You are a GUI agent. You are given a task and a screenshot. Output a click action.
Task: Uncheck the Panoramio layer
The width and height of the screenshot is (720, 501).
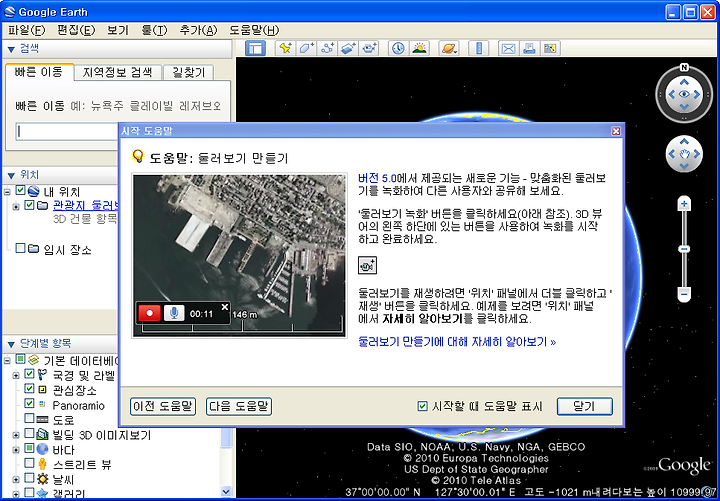click(29, 404)
